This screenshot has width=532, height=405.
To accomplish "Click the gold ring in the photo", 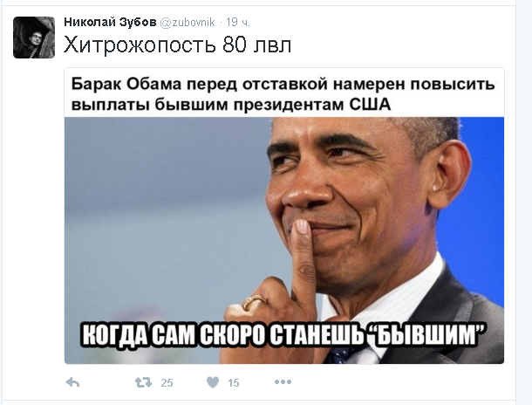I will tap(255, 301).
